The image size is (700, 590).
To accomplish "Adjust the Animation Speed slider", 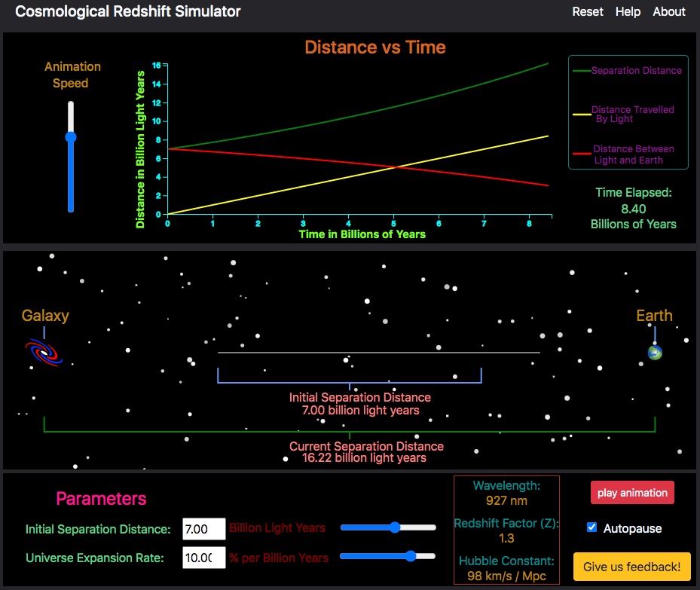I will click(x=70, y=137).
